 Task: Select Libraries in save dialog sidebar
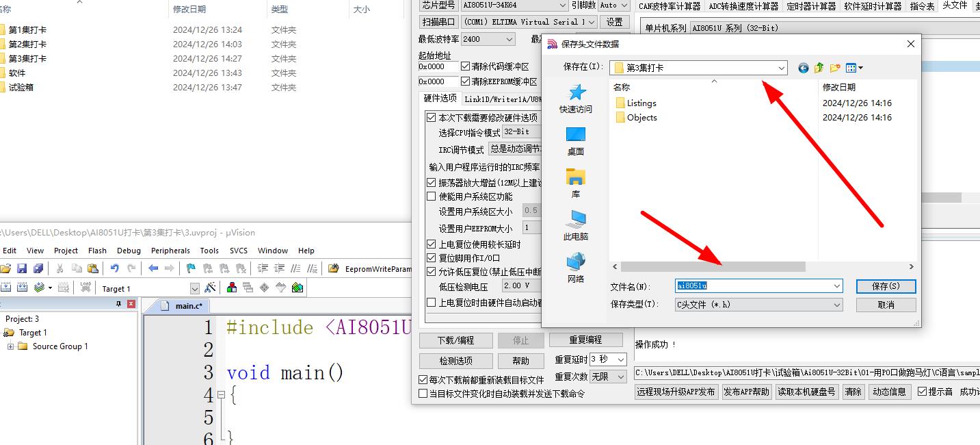pos(576,184)
